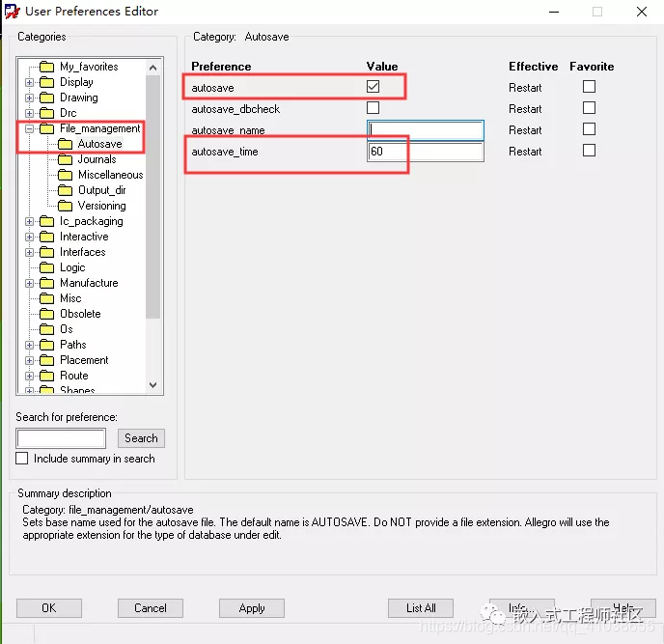Expand the Display category node
Image resolution: width=664 pixels, height=644 pixels.
(29, 82)
